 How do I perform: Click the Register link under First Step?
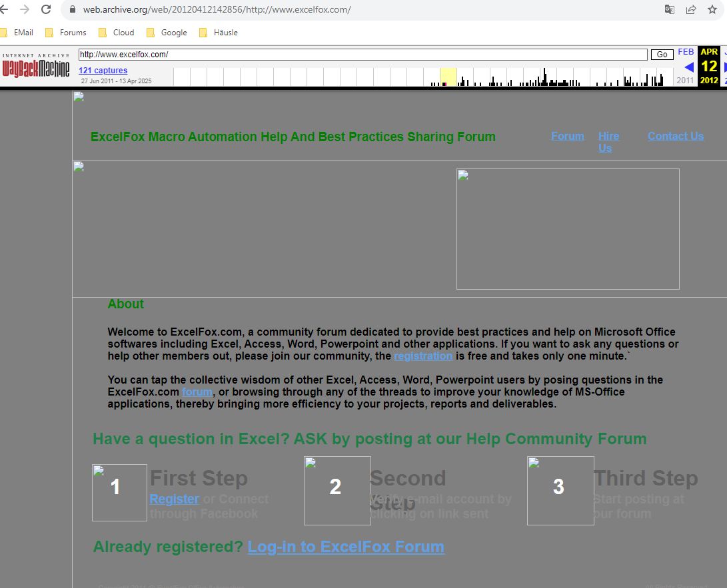coord(175,499)
